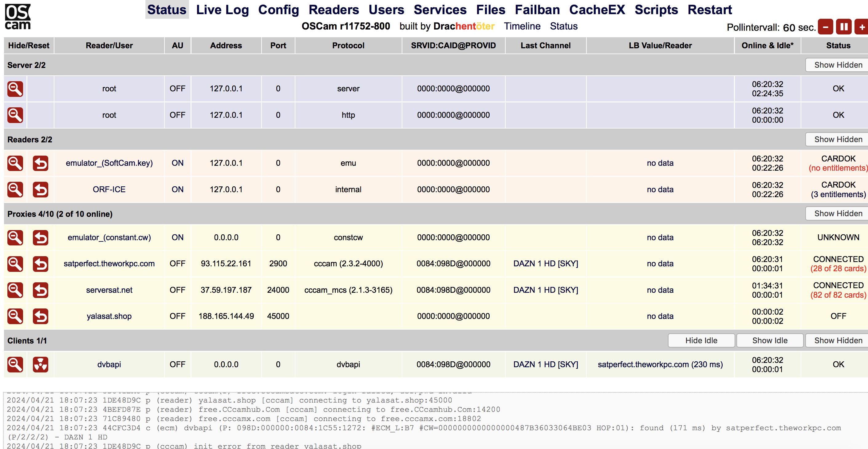Open the Users page
Image resolution: width=868 pixels, height=449 pixels.
click(386, 10)
